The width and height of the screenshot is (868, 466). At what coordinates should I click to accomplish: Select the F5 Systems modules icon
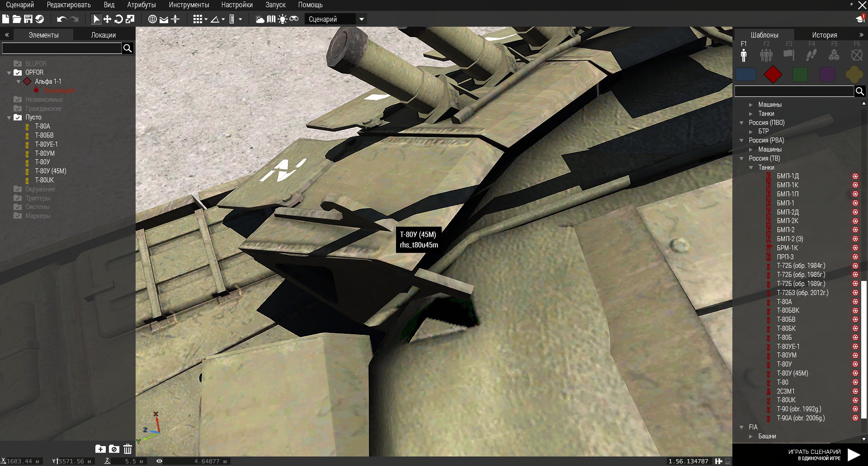tap(834, 55)
